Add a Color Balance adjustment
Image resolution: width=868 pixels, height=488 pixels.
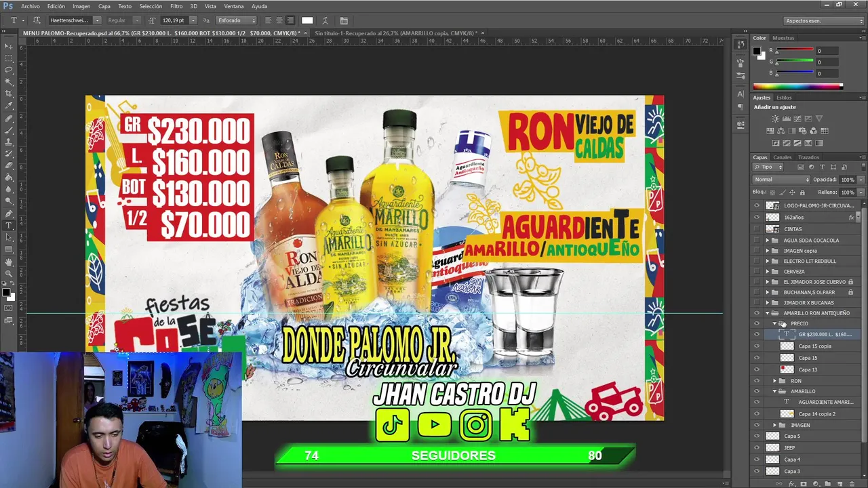tap(780, 131)
